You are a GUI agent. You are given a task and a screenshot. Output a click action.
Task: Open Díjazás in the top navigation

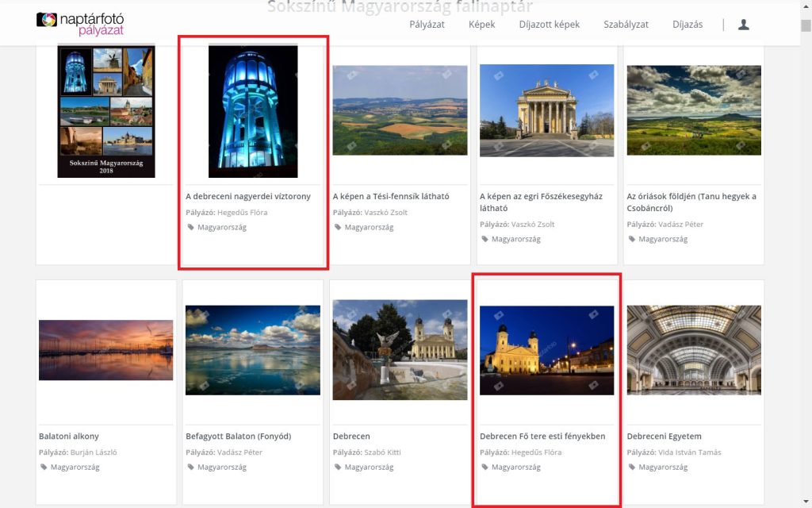pos(688,25)
